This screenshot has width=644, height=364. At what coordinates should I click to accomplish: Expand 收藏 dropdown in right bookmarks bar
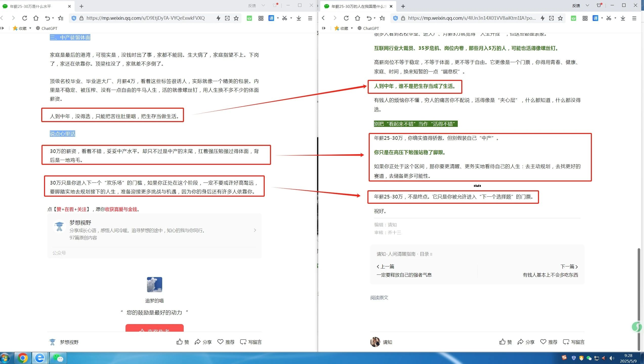352,28
